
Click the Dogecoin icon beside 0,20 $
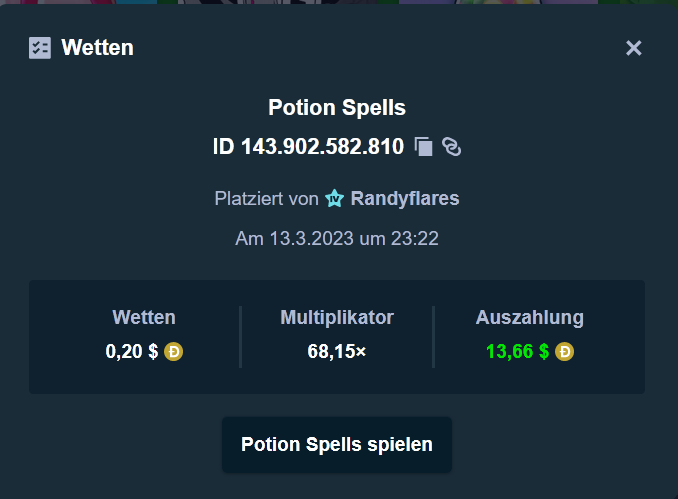pyautogui.click(x=173, y=352)
